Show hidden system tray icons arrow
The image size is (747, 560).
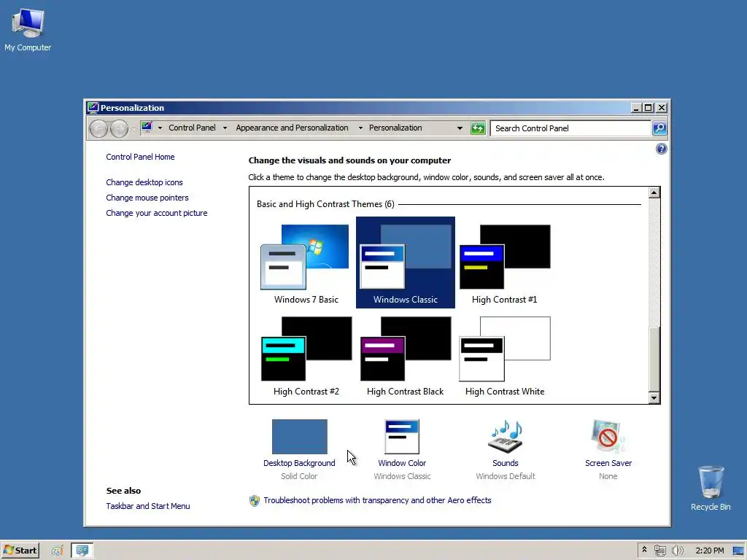[x=645, y=550]
